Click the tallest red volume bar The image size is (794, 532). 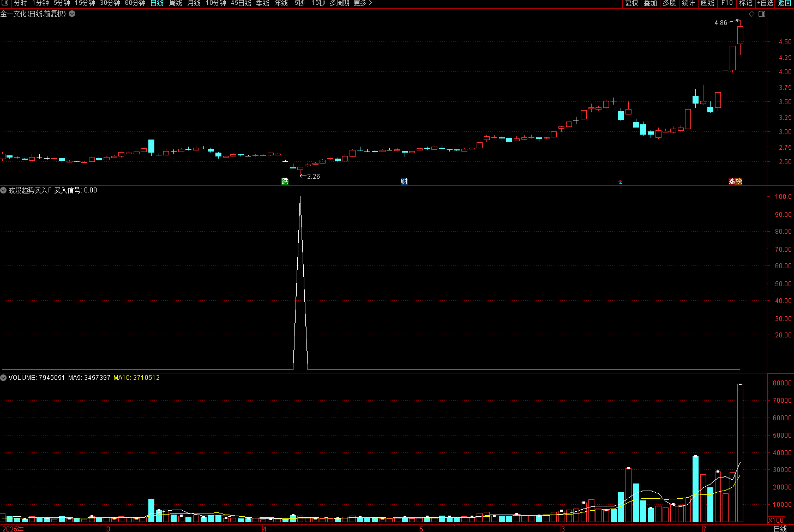(740, 452)
